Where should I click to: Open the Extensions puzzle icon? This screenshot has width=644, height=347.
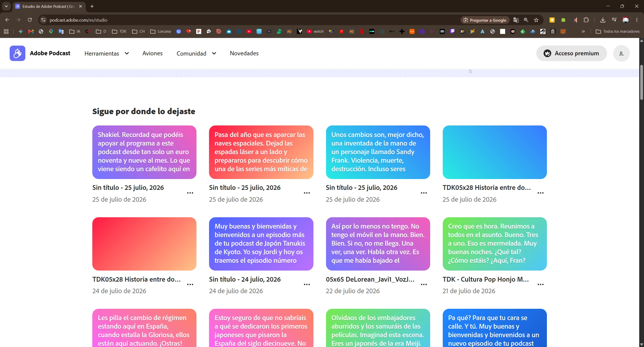click(586, 20)
